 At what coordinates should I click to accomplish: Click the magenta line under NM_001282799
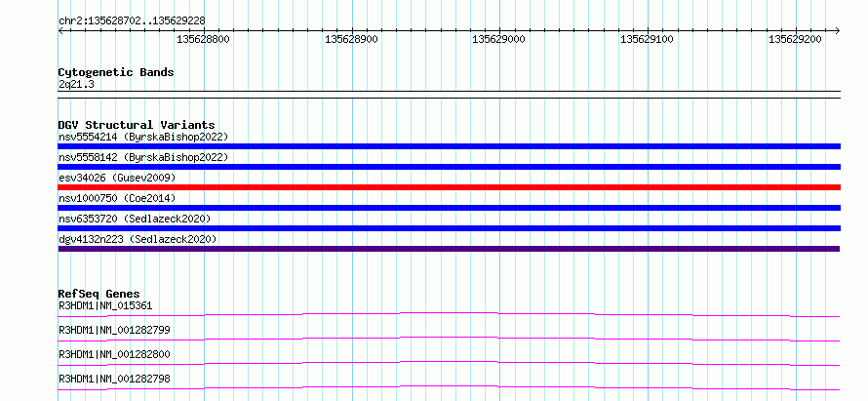pos(449,339)
